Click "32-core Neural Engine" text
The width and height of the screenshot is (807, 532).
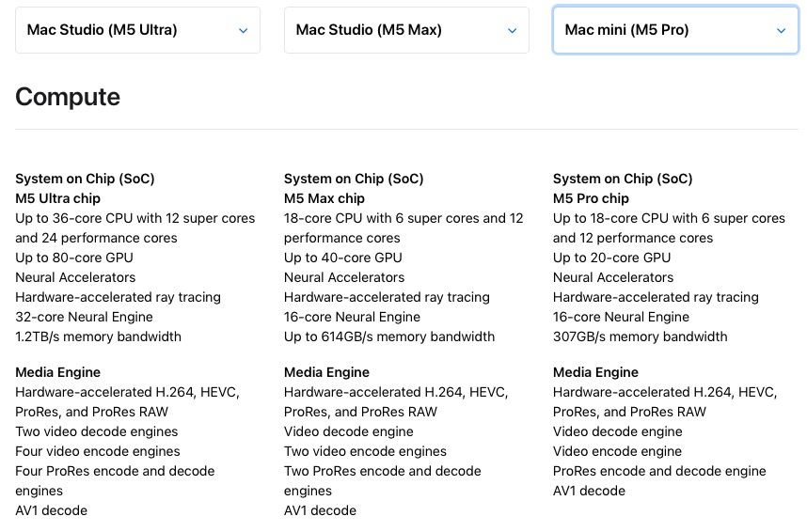point(84,317)
